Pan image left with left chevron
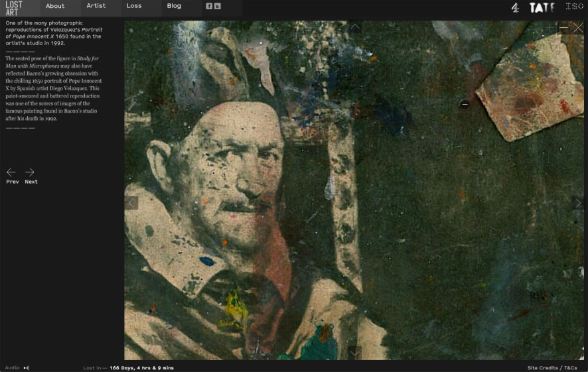The width and height of the screenshot is (588, 372). point(131,203)
